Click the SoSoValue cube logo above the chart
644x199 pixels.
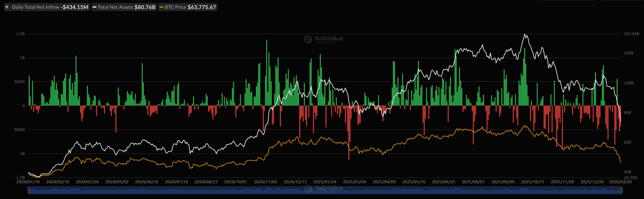coord(308,39)
